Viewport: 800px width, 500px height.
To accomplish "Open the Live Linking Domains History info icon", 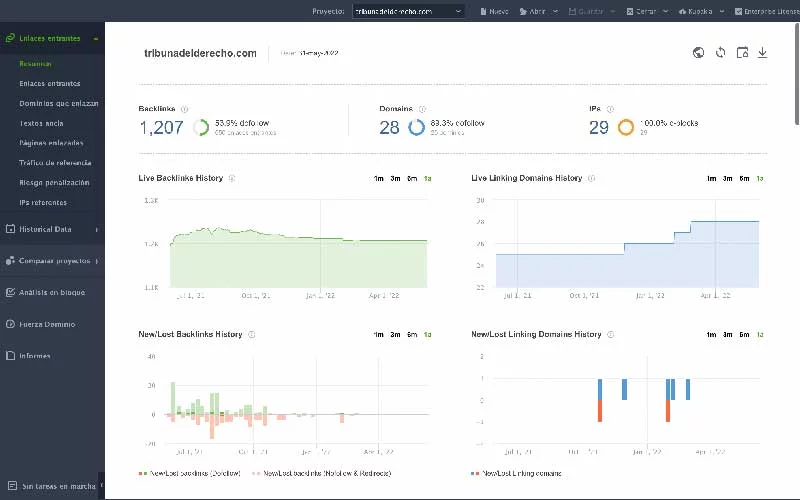I will click(x=591, y=178).
